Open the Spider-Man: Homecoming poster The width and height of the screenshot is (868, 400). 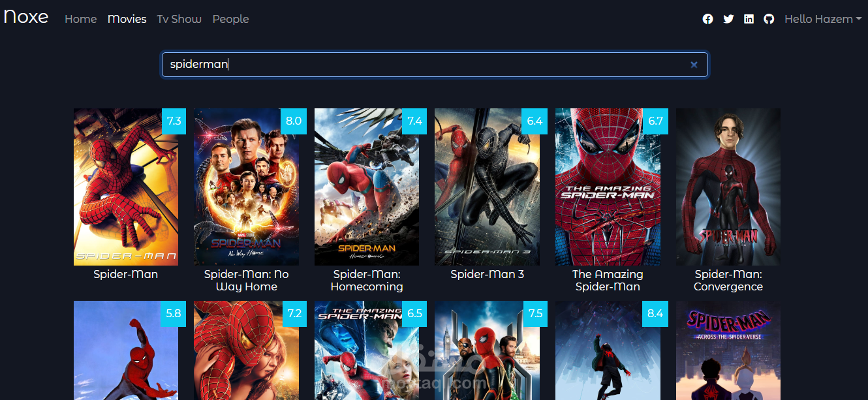[367, 187]
